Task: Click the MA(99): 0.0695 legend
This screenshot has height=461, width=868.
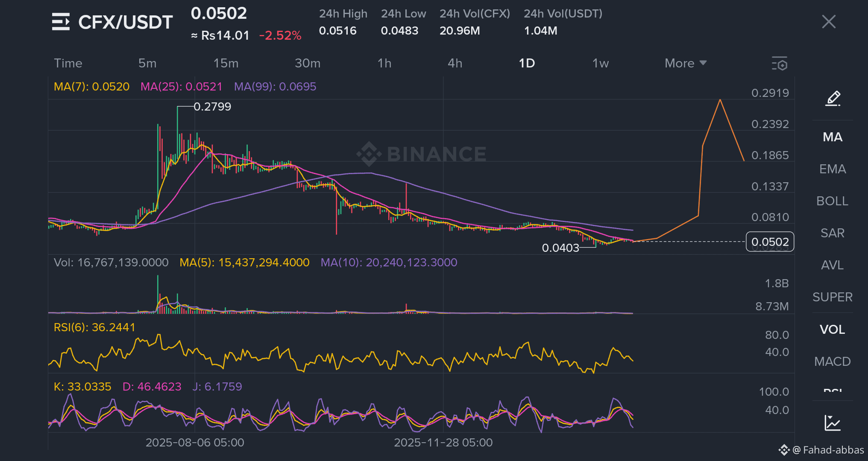Action: click(275, 87)
